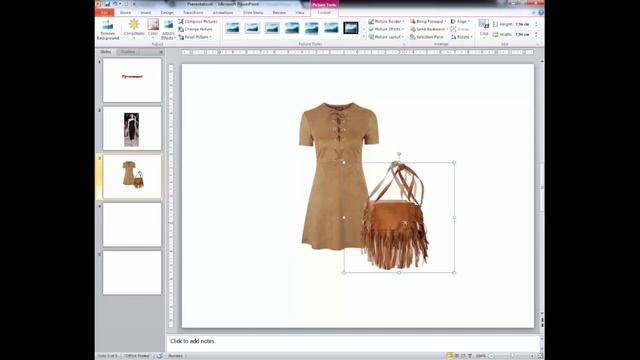
Task: Click the Height size input field
Action: 523,24
